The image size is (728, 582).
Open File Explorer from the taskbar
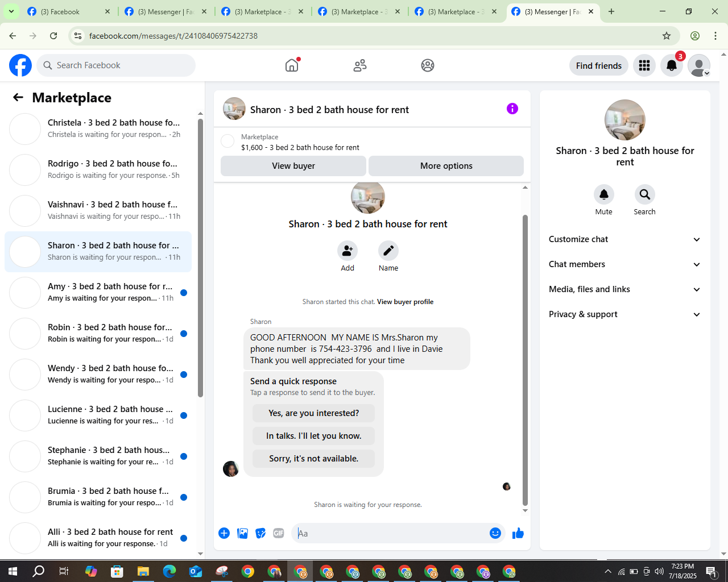tap(143, 571)
